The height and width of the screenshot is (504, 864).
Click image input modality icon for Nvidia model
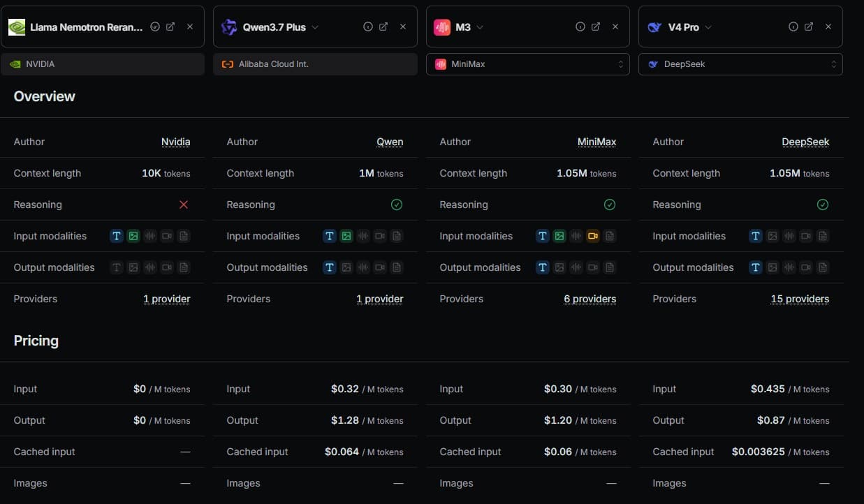(133, 236)
